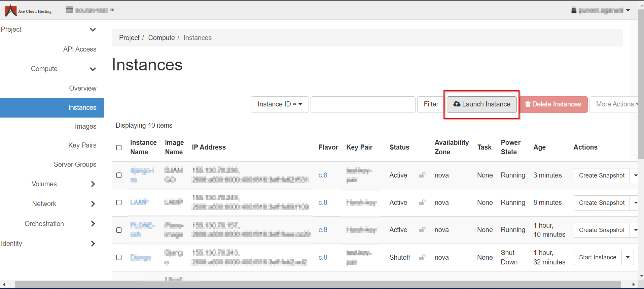This screenshot has width=644, height=289.
Task: Open the Instance ID filter dropdown
Action: point(280,104)
